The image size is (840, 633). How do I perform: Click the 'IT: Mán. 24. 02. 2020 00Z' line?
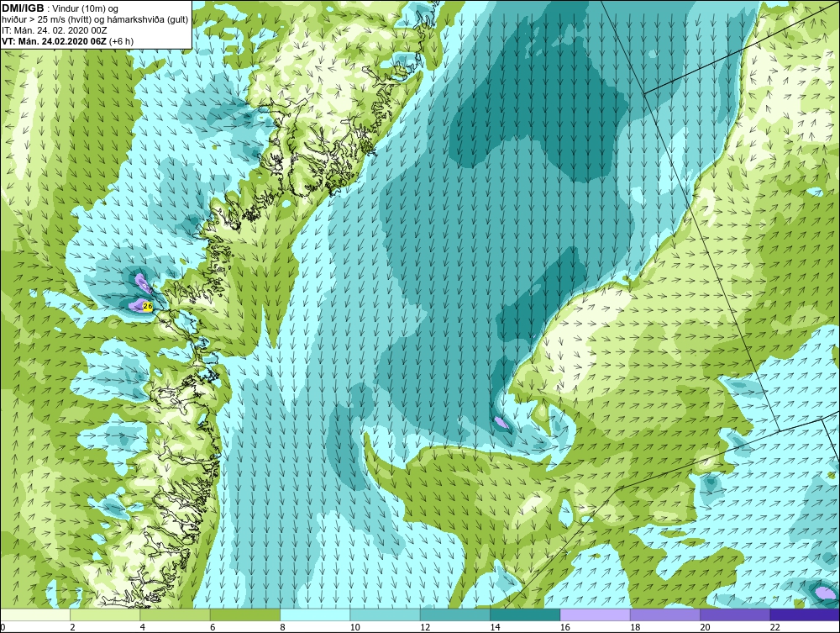(54, 30)
